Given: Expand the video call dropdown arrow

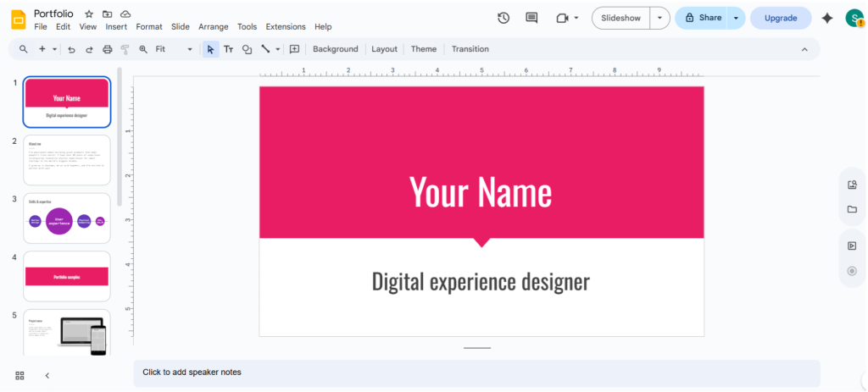Looking at the screenshot, I should (576, 18).
